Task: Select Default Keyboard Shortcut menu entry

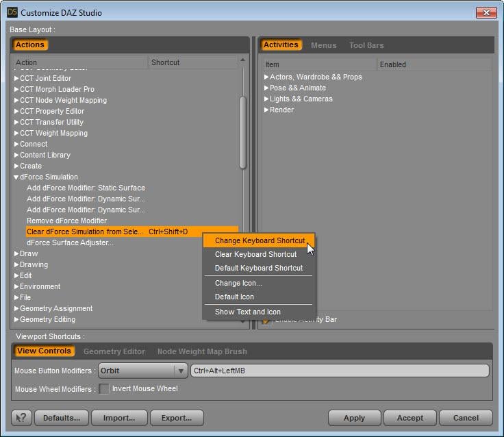Action: 259,268
